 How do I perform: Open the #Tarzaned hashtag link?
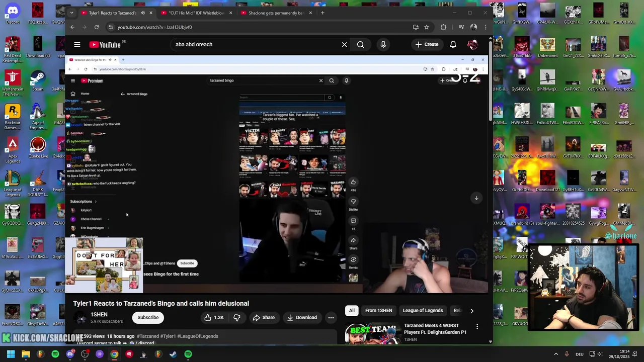click(x=148, y=336)
